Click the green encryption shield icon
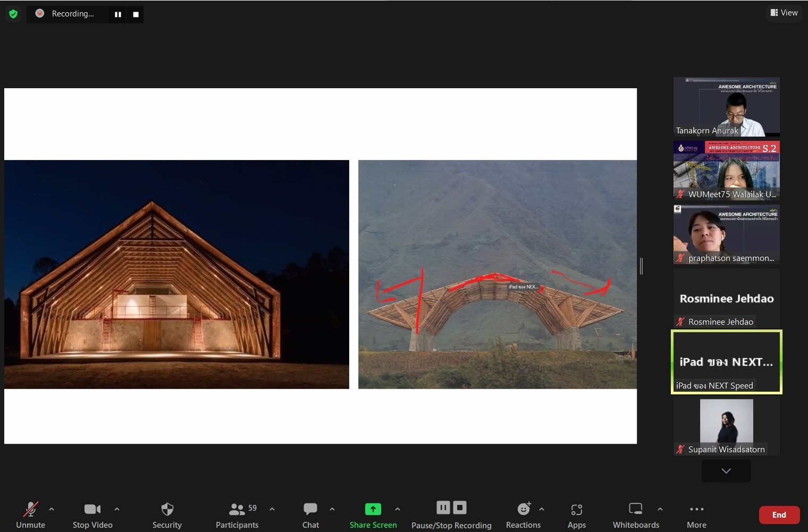This screenshot has height=532, width=808. (13, 14)
